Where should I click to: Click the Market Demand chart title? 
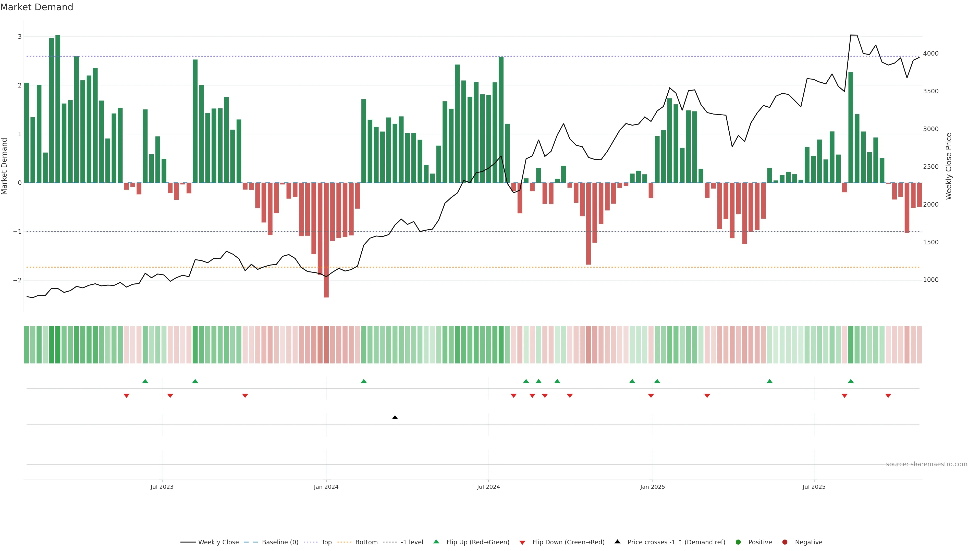point(36,7)
